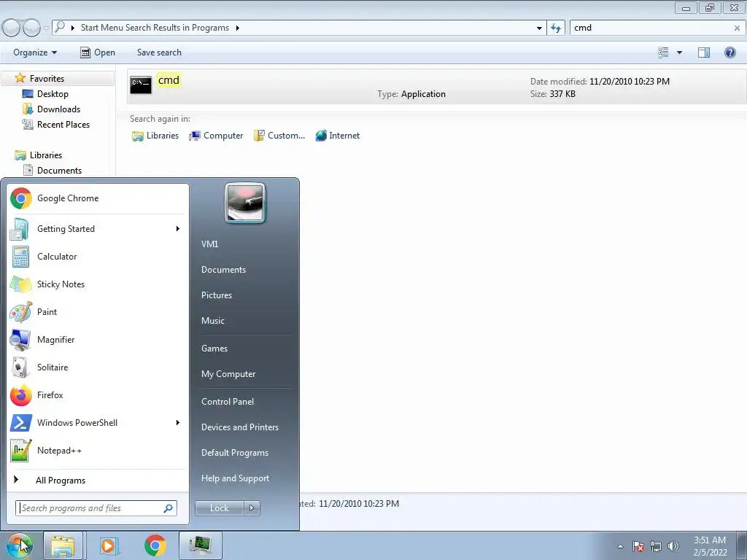Viewport: 747px width, 560px height.
Task: Open Paint from Start menu
Action: [x=97, y=312]
